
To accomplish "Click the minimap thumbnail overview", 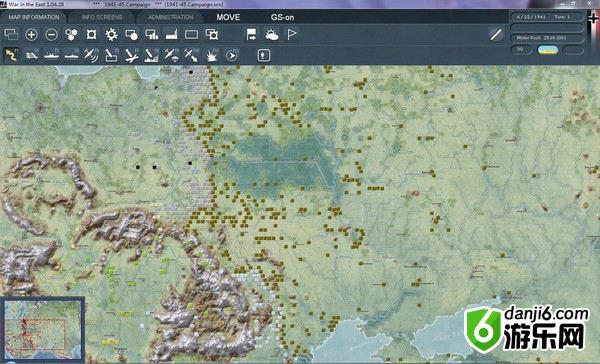I will coord(42,330).
